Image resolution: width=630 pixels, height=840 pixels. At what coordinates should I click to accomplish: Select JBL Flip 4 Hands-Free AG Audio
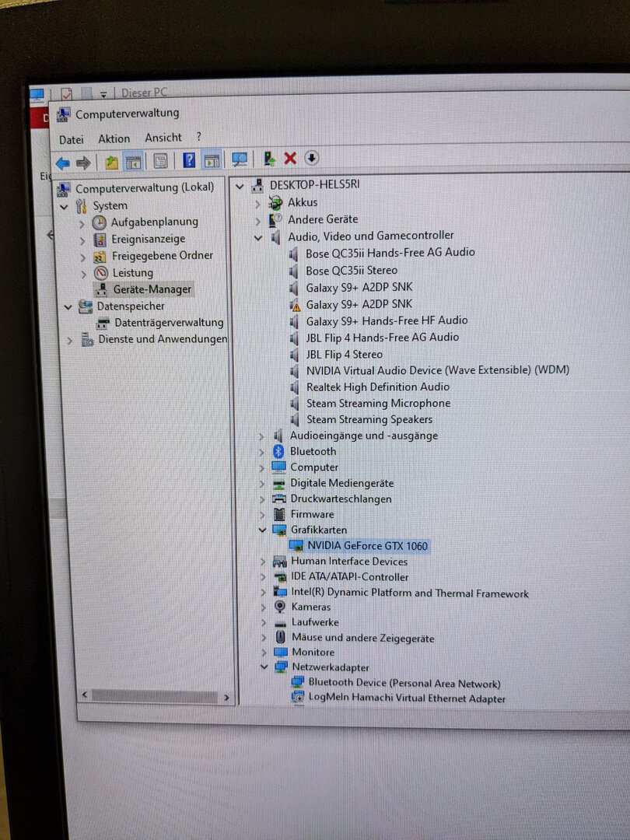pyautogui.click(x=383, y=338)
